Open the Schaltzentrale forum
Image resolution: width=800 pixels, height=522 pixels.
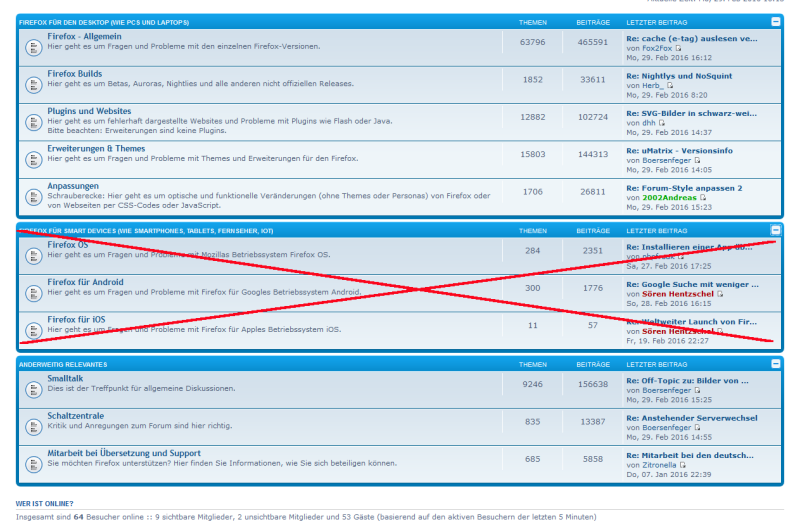tap(76, 415)
